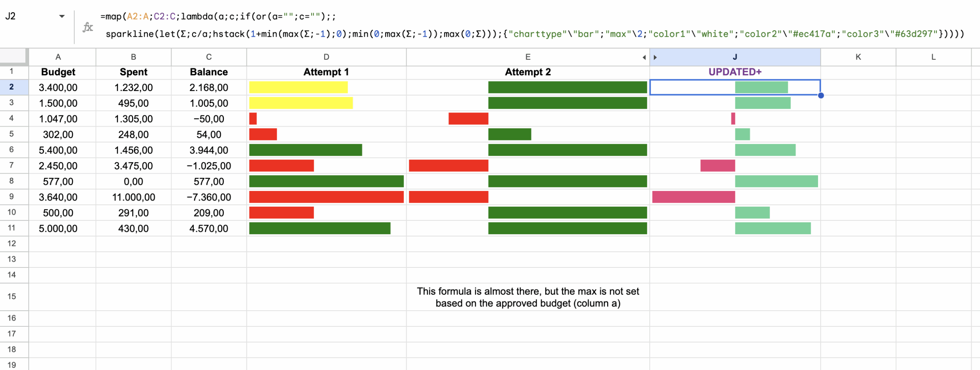This screenshot has width=980, height=370.
Task: Click the UPDATED+ header cell
Action: point(735,72)
